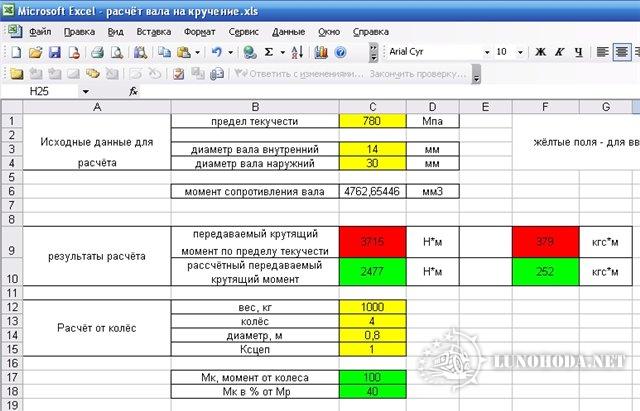Open the font size dropdown
Image resolution: width=640 pixels, height=411 pixels.
pyautogui.click(x=519, y=52)
